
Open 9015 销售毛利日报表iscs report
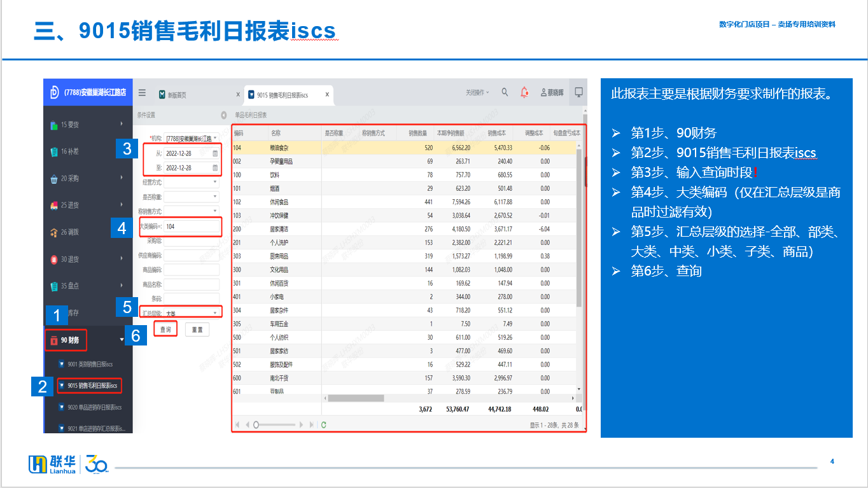click(92, 386)
